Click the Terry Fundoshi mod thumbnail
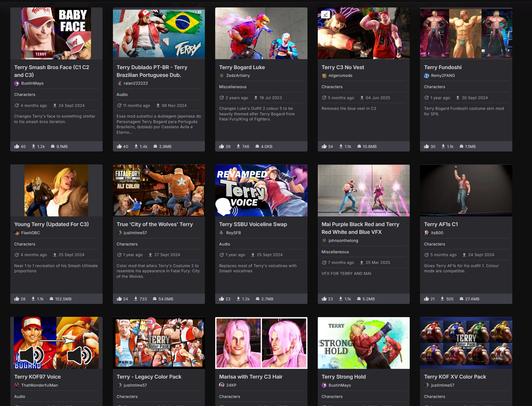 [466, 33]
